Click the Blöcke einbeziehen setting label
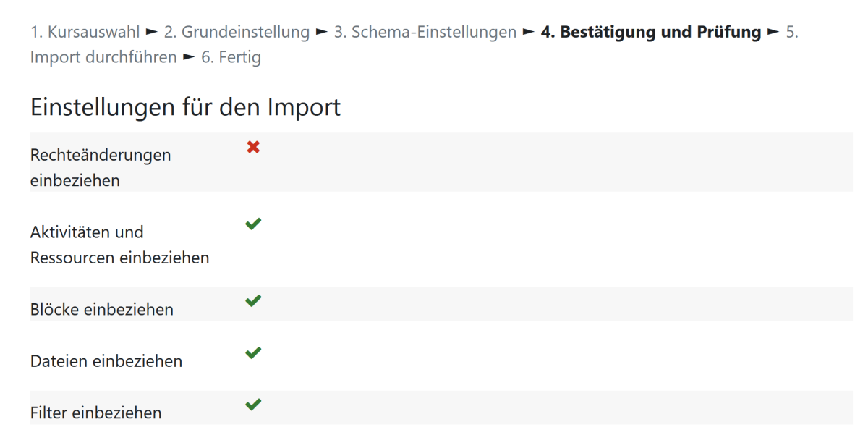 (102, 310)
